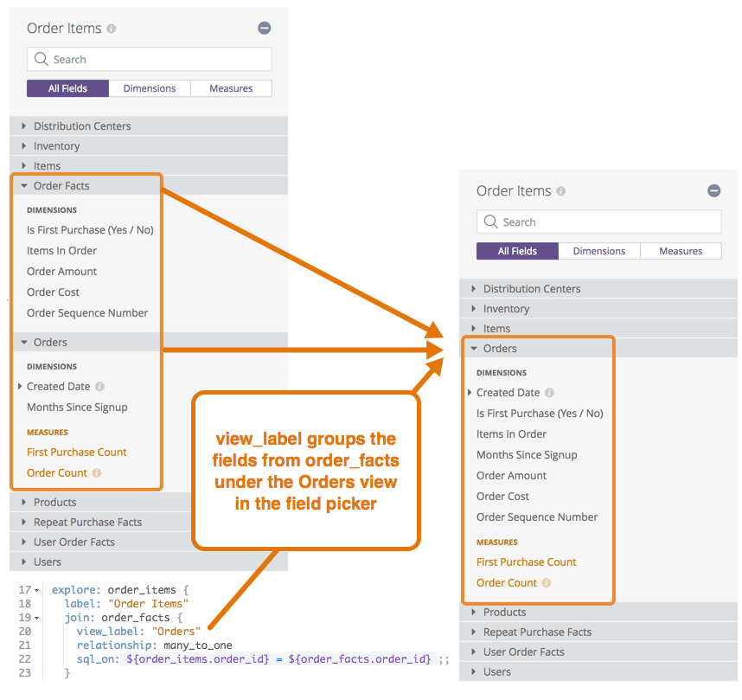742x700 pixels.
Task: Switch to Dimensions tab in left panel
Action: [x=150, y=88]
